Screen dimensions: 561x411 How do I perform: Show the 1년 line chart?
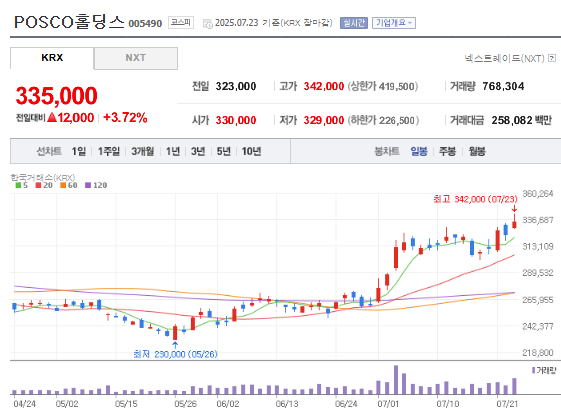click(173, 151)
